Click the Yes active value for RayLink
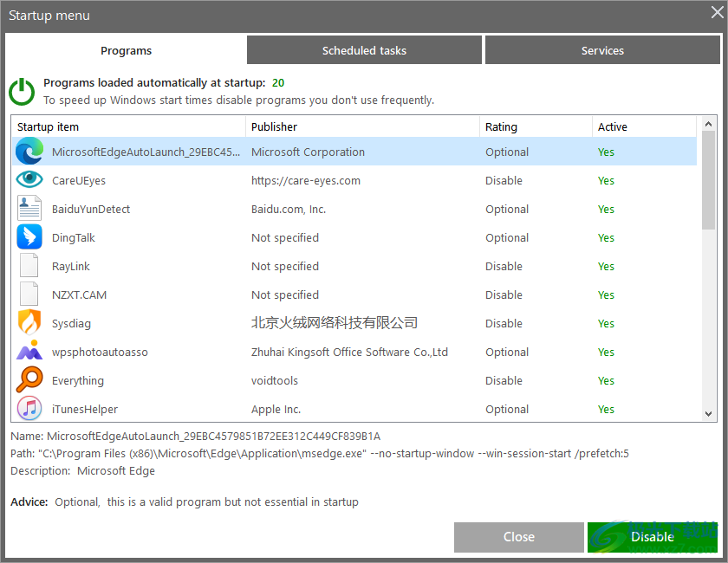728x563 pixels. (606, 267)
